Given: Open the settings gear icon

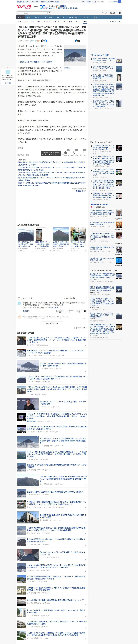Looking at the screenshot, I should (x=120, y=13).
